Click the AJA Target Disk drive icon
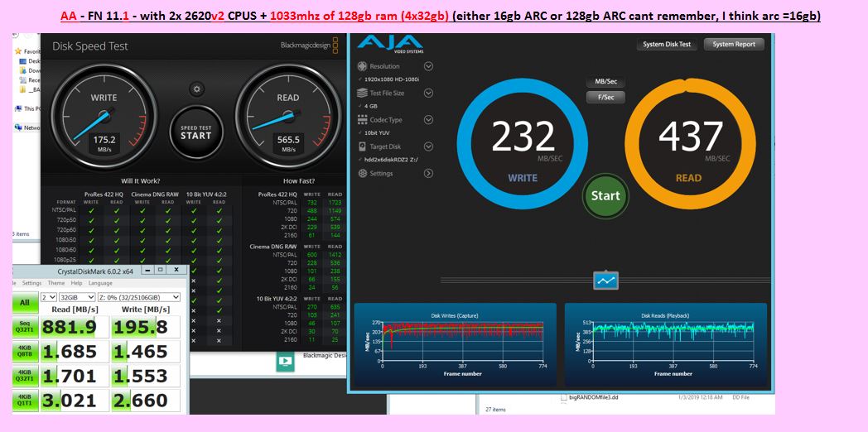Image resolution: width=868 pixels, height=432 pixels. click(363, 146)
